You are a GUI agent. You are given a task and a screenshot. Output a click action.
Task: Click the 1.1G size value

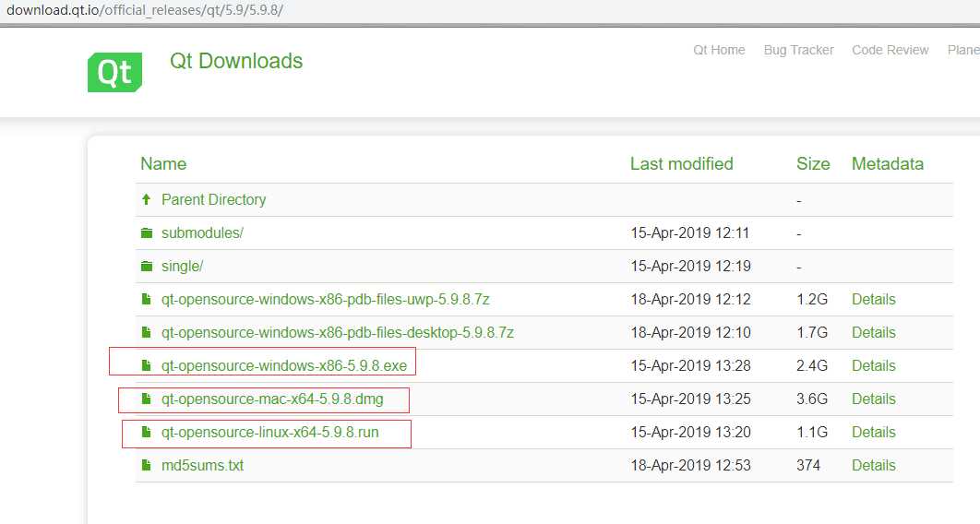tap(812, 432)
